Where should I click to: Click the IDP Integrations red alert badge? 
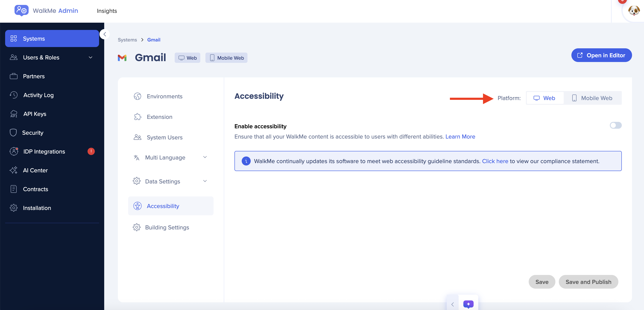click(91, 151)
